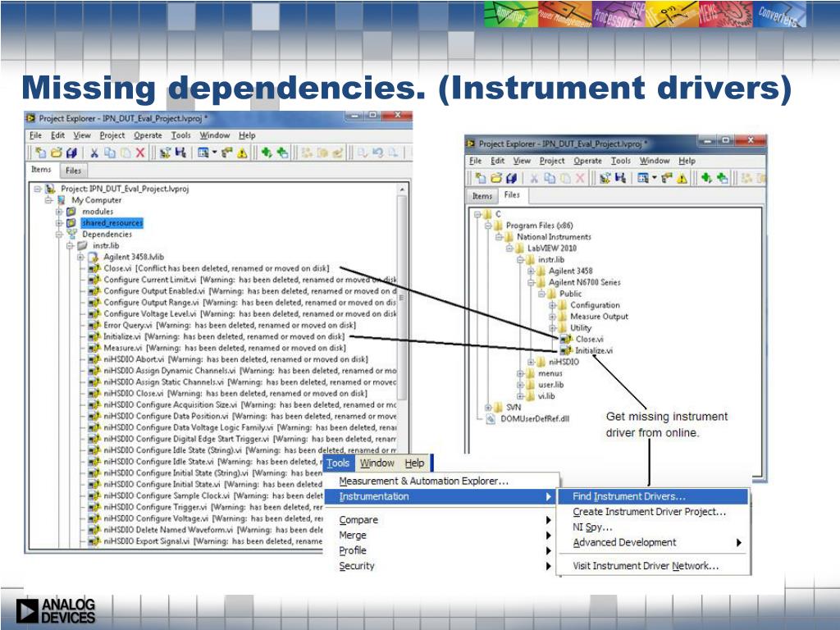
Task: Open View menu in right Project Explorer
Action: point(522,161)
